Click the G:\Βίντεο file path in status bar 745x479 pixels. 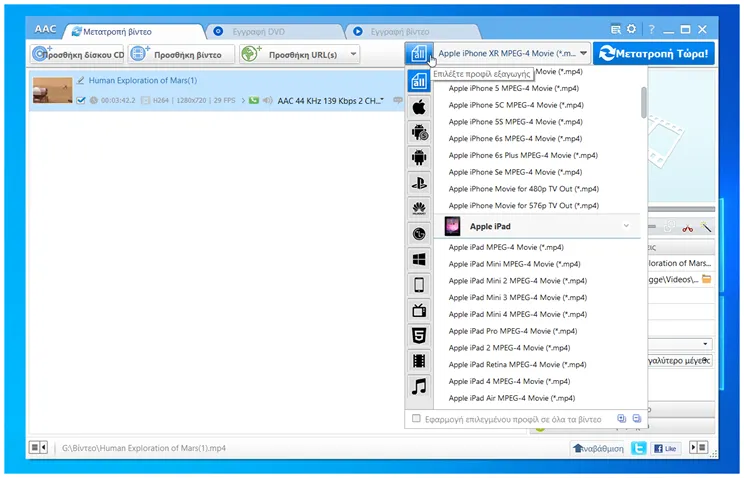pyautogui.click(x=144, y=448)
